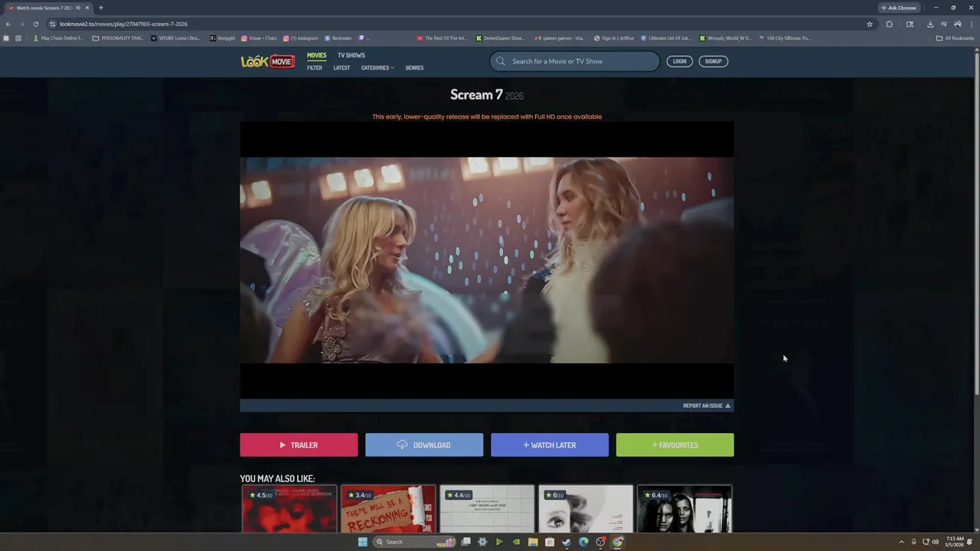Screen dimensions: 980x551
Task: Open the 4.4/10 rated recommendation thumbnail
Action: pyautogui.click(x=487, y=509)
